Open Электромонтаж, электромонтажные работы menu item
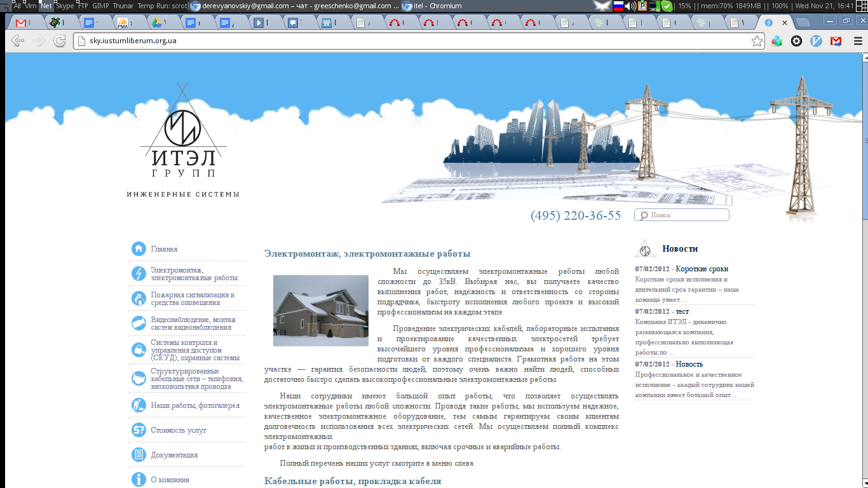Screen dimensions: 868x488 (194, 274)
